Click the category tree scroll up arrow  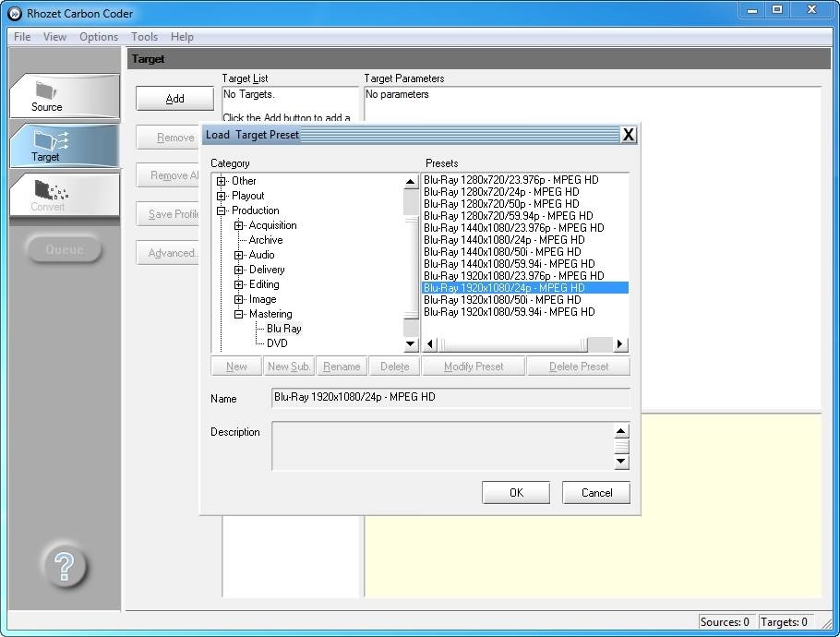pyautogui.click(x=411, y=182)
